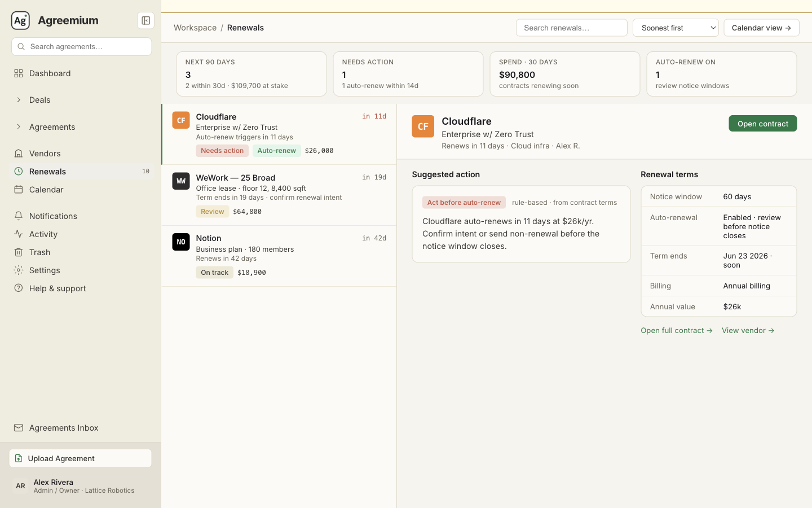
Task: Click the Agreemium Ag logo icon
Action: 20,20
